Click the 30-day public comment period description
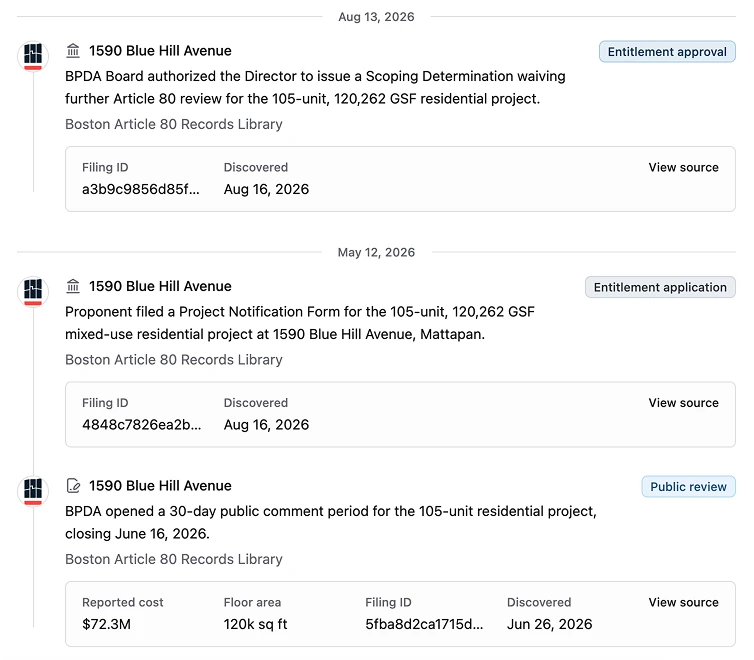754x660 pixels. [331, 523]
